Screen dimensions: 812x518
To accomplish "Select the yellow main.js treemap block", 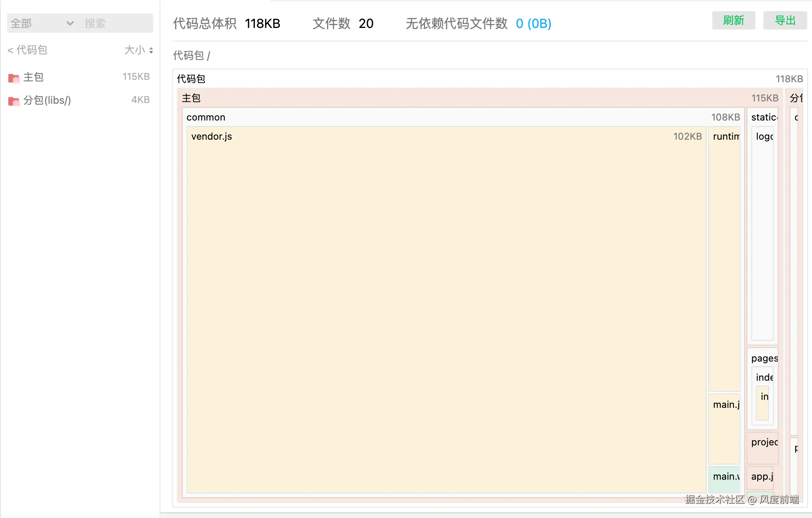I will coord(724,429).
